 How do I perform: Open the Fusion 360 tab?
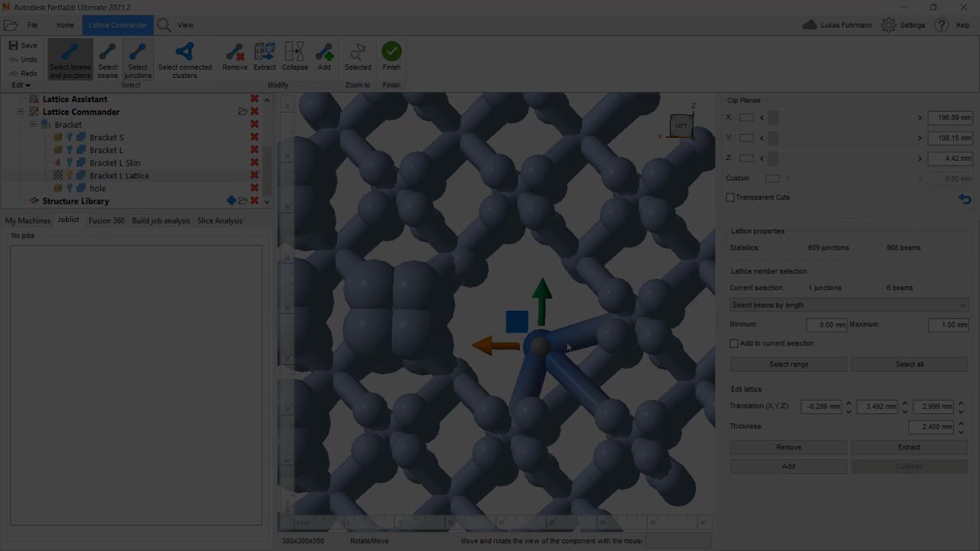[106, 220]
